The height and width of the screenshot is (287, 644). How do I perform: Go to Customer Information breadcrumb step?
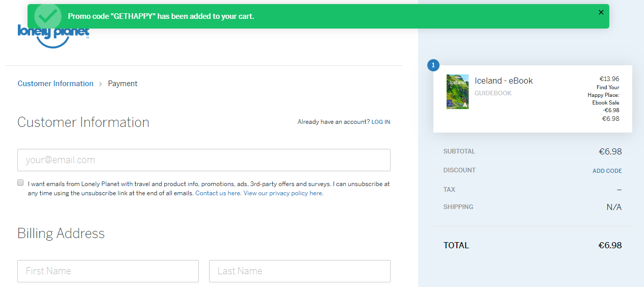pyautogui.click(x=56, y=84)
